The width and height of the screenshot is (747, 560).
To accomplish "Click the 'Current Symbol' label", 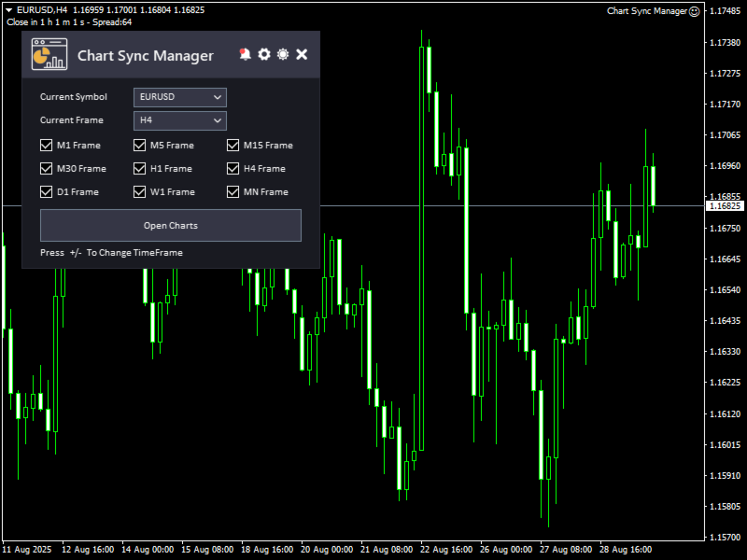I will point(74,97).
